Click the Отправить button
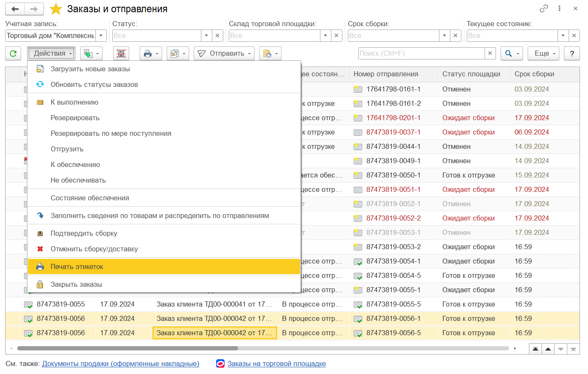 click(x=224, y=54)
